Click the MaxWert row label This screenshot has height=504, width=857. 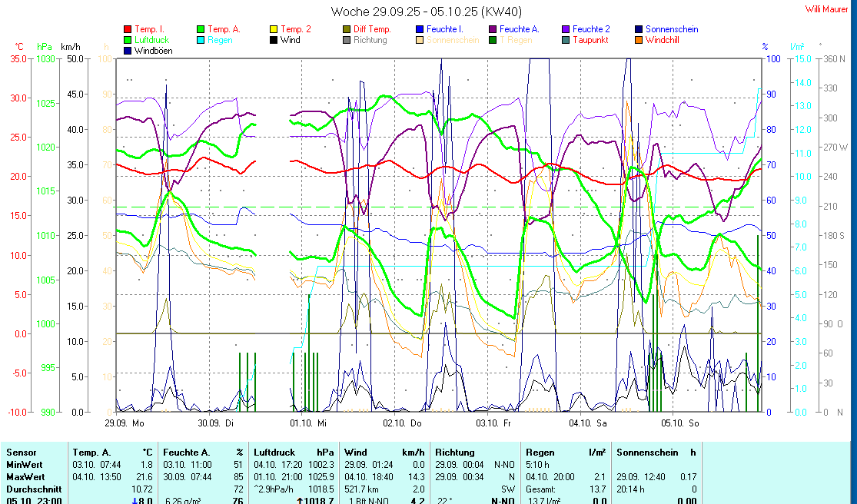point(25,477)
